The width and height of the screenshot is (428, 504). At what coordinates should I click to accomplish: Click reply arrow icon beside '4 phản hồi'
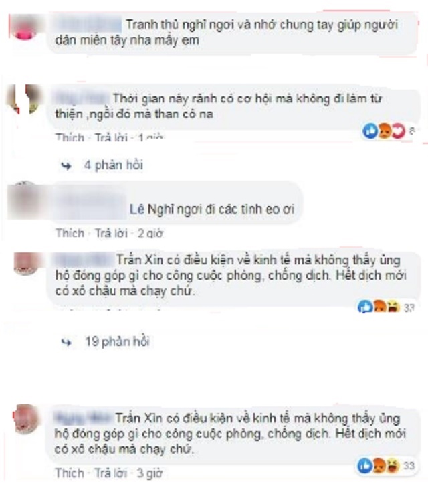point(66,166)
